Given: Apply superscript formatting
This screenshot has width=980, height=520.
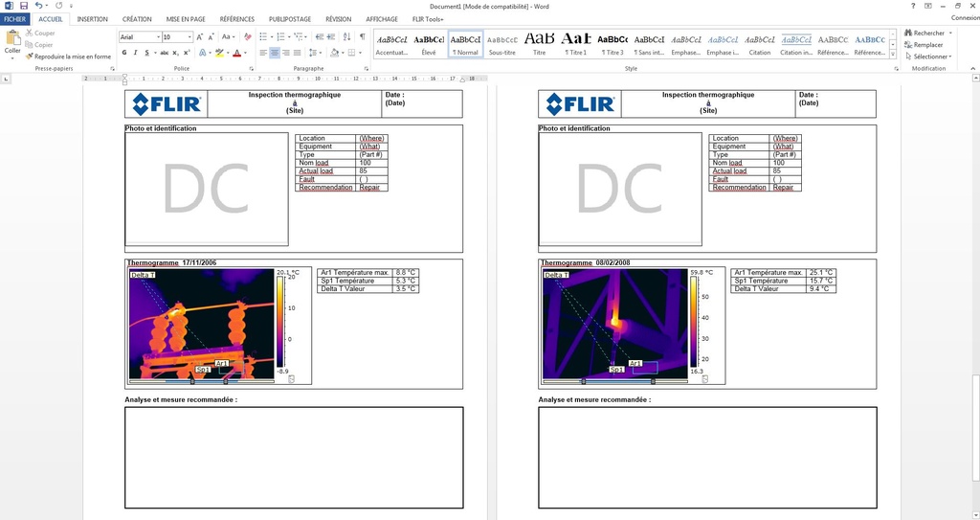Looking at the screenshot, I should click(187, 54).
